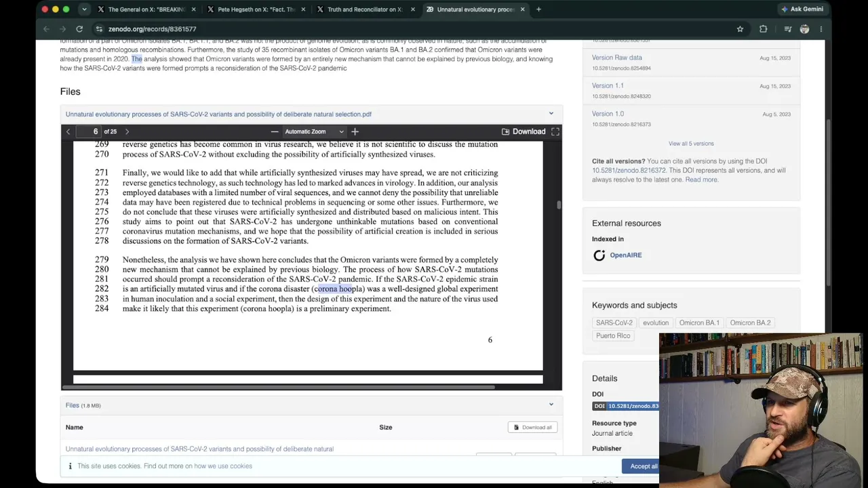Screen dimensions: 868x488
Task: Reload the zenodo page
Action: click(79, 29)
